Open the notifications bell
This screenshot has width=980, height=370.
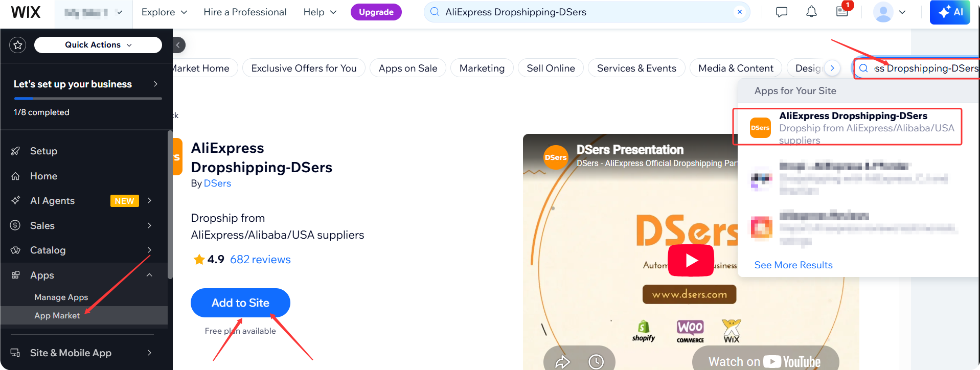[811, 12]
